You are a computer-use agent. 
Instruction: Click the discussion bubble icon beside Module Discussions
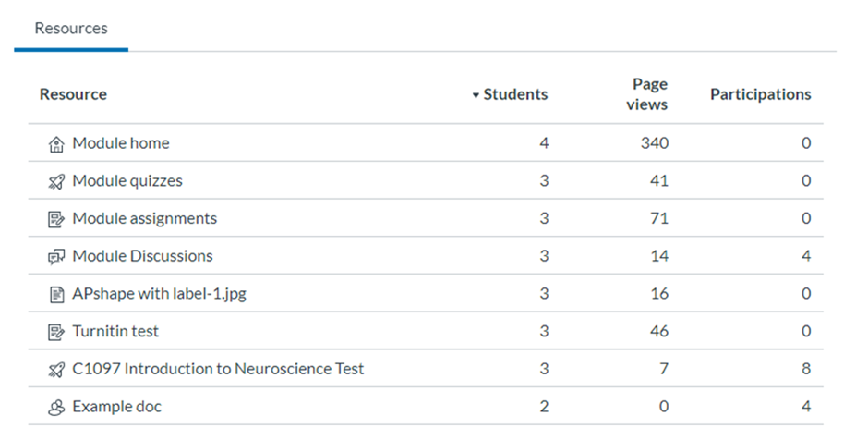coord(56,257)
